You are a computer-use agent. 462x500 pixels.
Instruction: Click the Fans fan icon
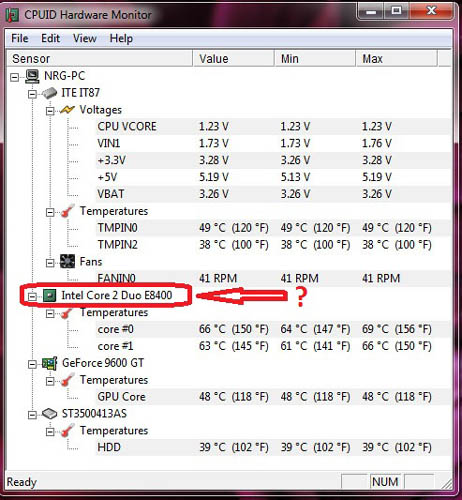[67, 261]
